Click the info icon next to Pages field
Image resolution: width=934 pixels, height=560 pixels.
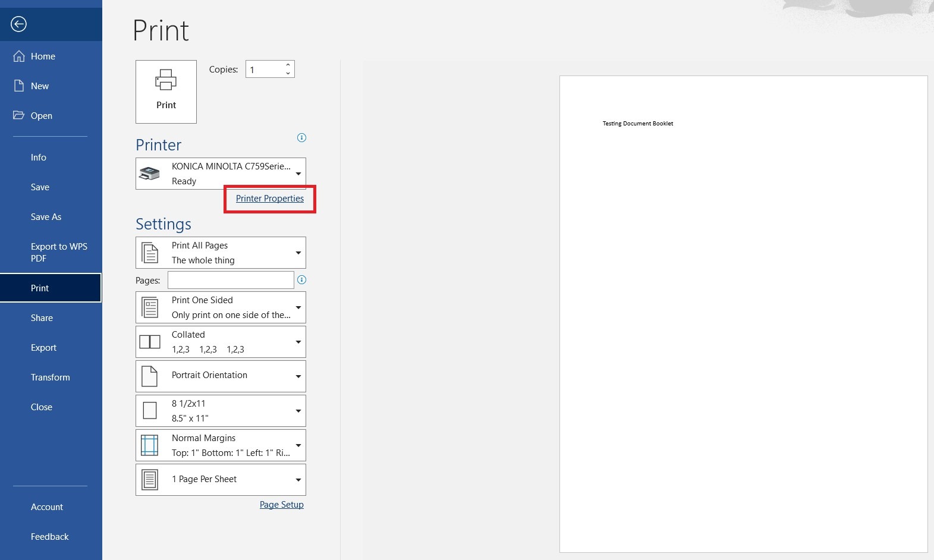pyautogui.click(x=301, y=280)
